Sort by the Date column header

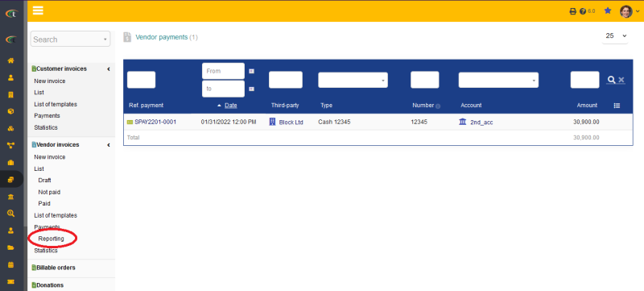231,106
